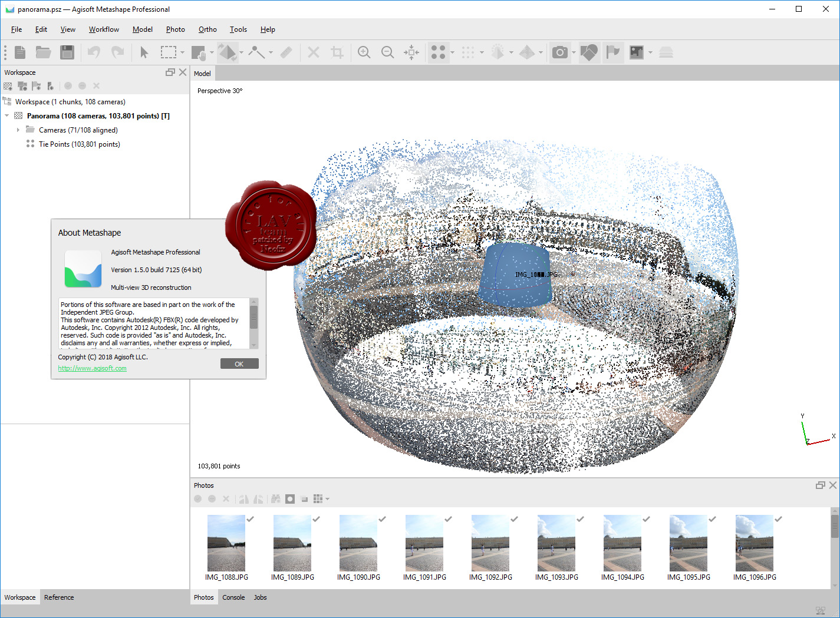This screenshot has width=840, height=618.
Task: Open the Show Cameras dropdown arrow
Action: click(x=574, y=52)
